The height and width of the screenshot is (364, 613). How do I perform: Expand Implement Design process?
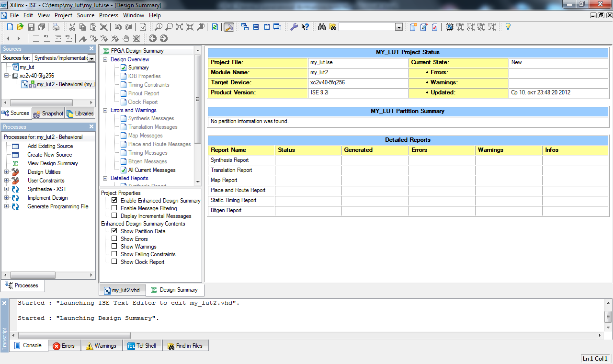pyautogui.click(x=6, y=198)
